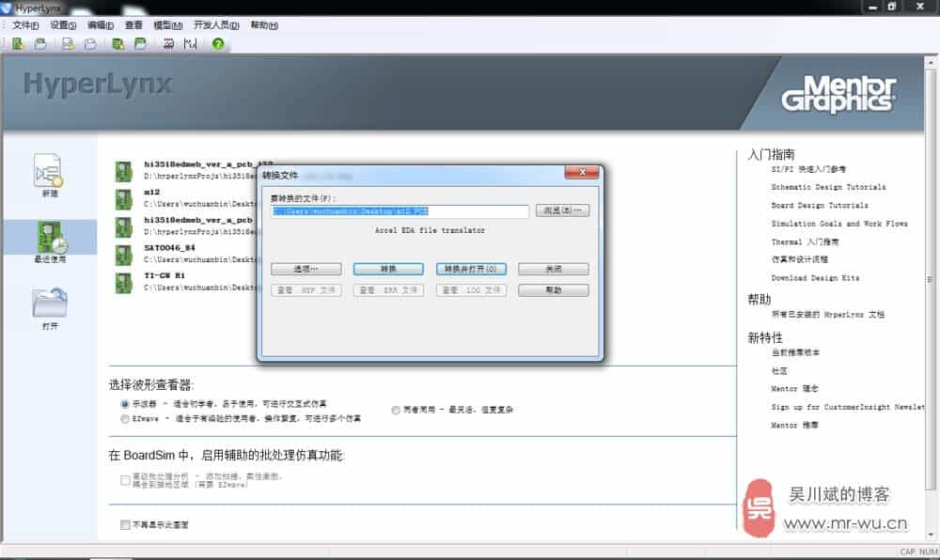Select the EZwave radio button

click(x=125, y=419)
